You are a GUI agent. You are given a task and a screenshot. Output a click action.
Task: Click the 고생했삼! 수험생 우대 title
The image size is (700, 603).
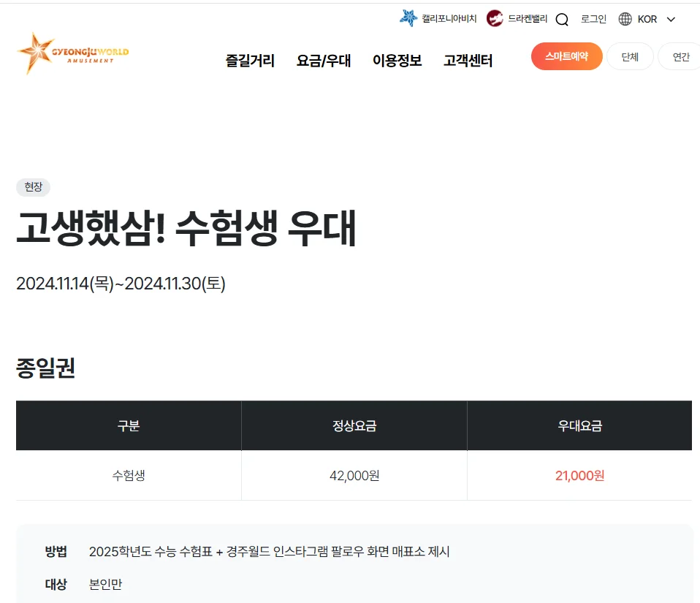coord(186,229)
